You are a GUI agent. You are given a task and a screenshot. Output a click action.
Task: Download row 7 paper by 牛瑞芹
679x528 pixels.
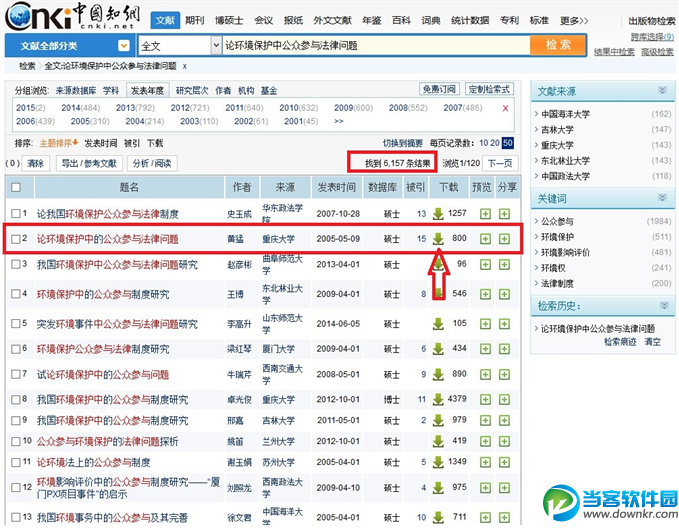pyautogui.click(x=438, y=375)
